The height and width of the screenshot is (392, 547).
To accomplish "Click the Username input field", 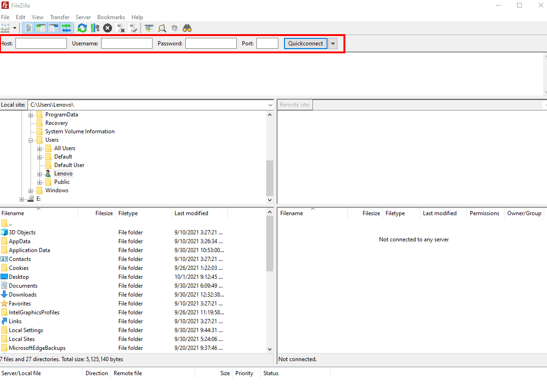I will click(x=127, y=43).
